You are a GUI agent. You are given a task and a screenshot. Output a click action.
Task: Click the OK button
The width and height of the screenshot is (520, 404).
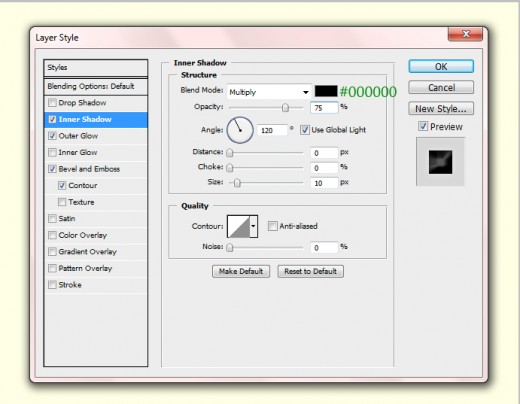point(441,66)
